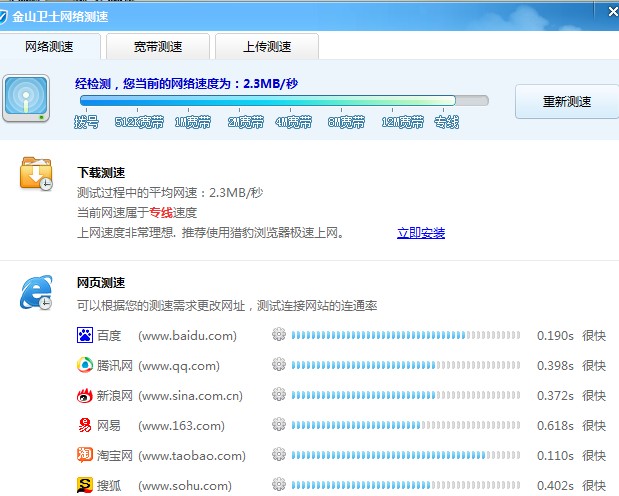Click the 新浪网 response time bar
This screenshot has width=619, height=496.
coord(406,395)
